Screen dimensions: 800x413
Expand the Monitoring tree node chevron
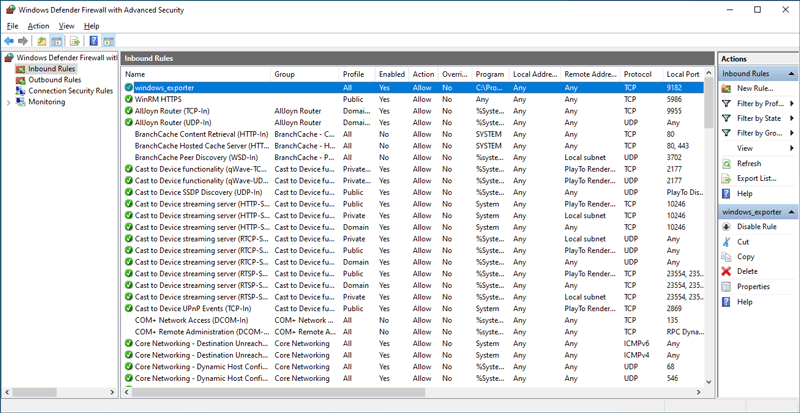click(x=8, y=103)
